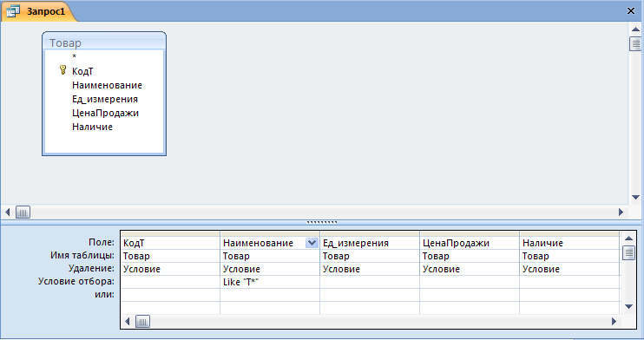Click the upper pane horizontal scrollbar thumb

point(23,212)
